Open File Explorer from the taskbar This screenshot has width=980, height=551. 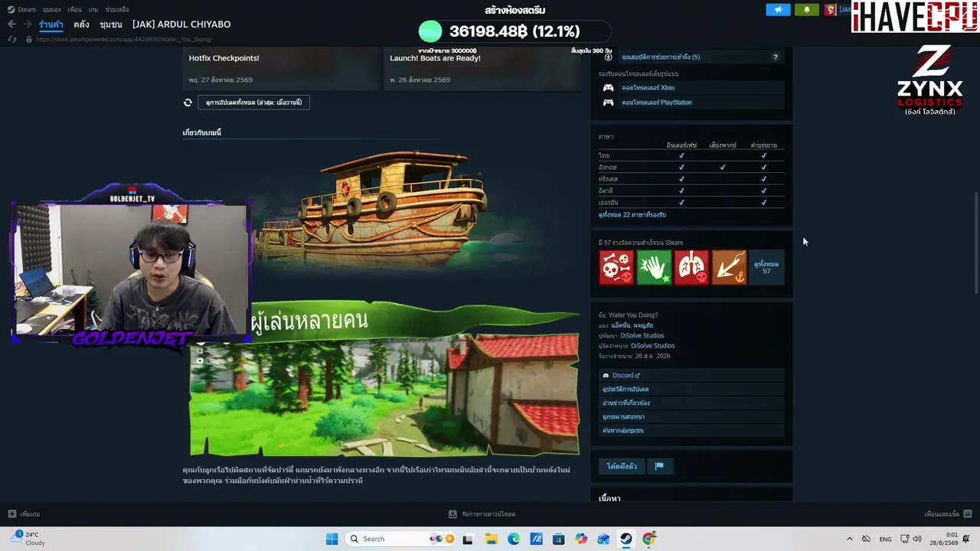pos(491,539)
